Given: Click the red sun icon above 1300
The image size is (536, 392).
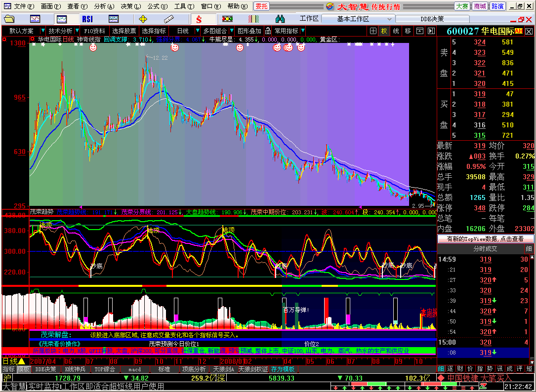Looking at the screenshot, I should (x=4, y=39).
